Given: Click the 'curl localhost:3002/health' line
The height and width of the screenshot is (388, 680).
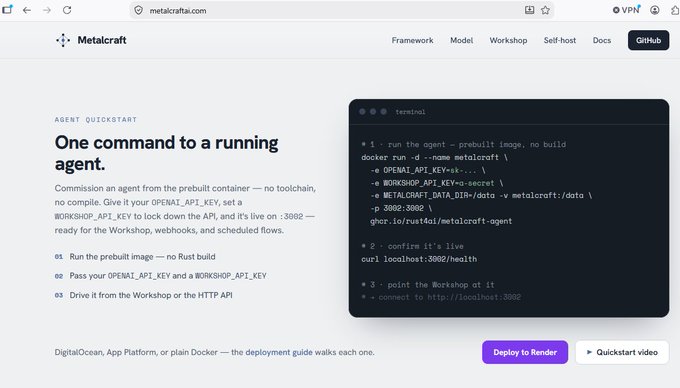Looking at the screenshot, I should 419,259.
